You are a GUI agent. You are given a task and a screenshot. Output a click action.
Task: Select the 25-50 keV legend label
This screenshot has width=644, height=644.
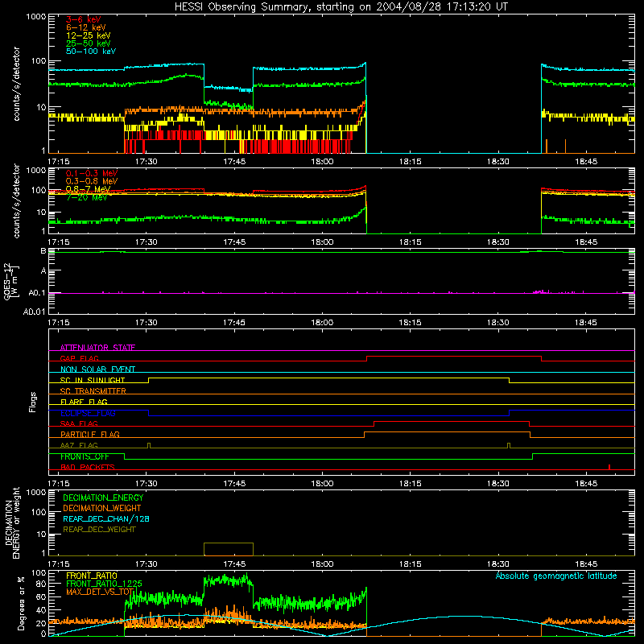[x=89, y=43]
